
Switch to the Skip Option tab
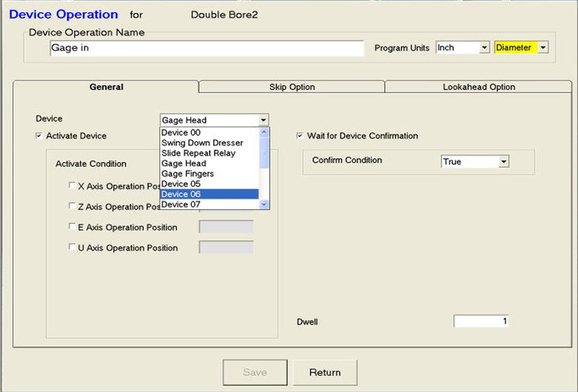pos(291,87)
